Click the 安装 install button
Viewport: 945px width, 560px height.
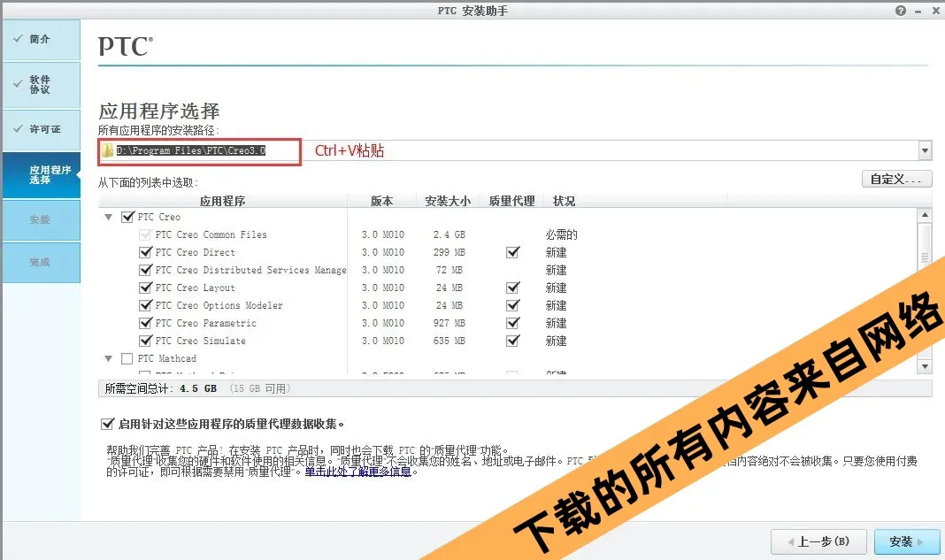pos(906,541)
